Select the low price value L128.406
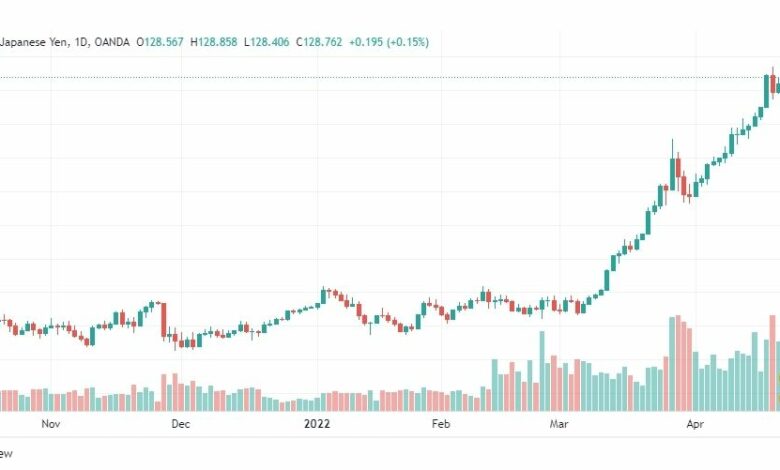The image size is (780, 470). coord(267,42)
